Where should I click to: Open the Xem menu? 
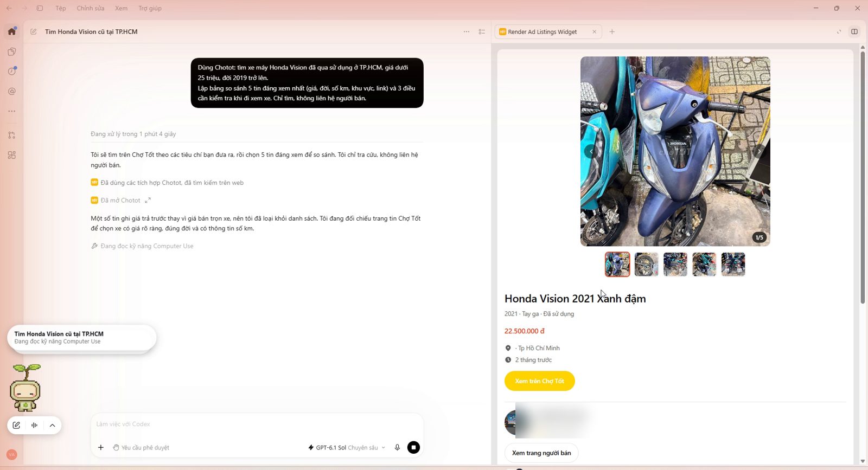pos(122,8)
